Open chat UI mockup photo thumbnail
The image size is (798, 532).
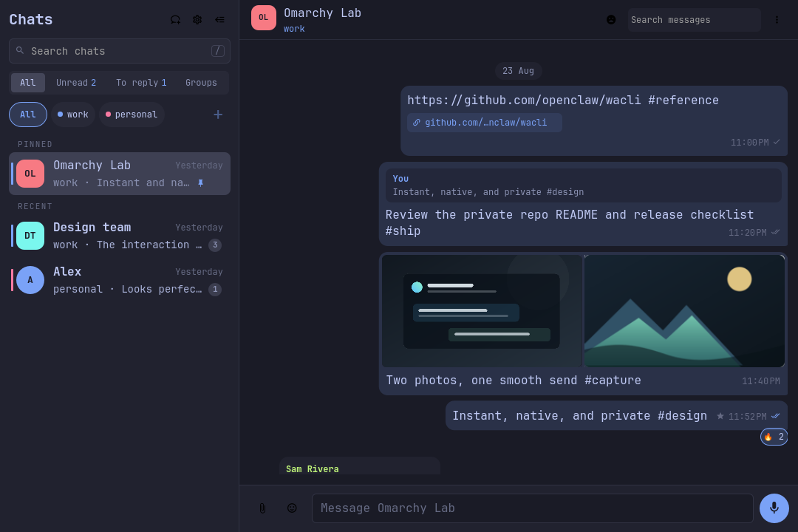tap(482, 311)
